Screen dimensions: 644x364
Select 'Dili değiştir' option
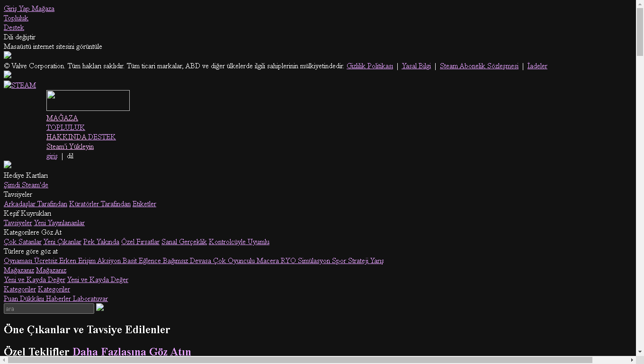pos(19,37)
